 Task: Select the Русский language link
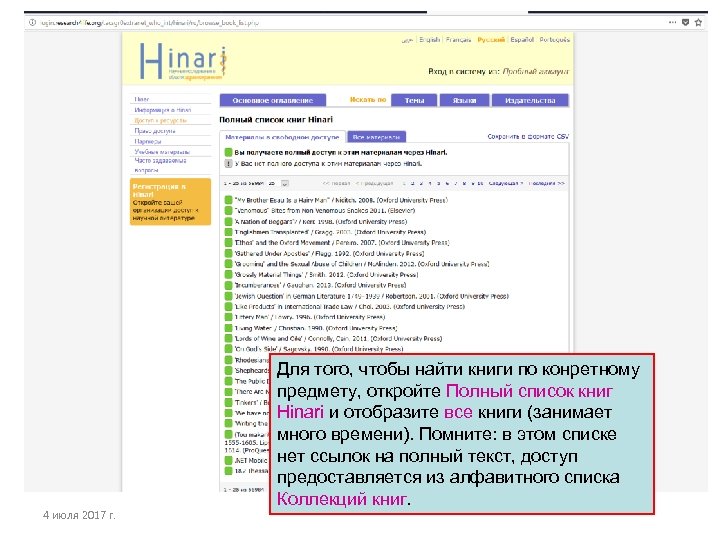click(x=491, y=39)
